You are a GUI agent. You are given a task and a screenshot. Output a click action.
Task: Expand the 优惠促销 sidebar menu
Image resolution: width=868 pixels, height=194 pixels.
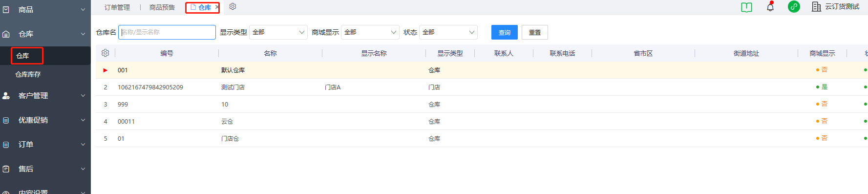[45, 120]
